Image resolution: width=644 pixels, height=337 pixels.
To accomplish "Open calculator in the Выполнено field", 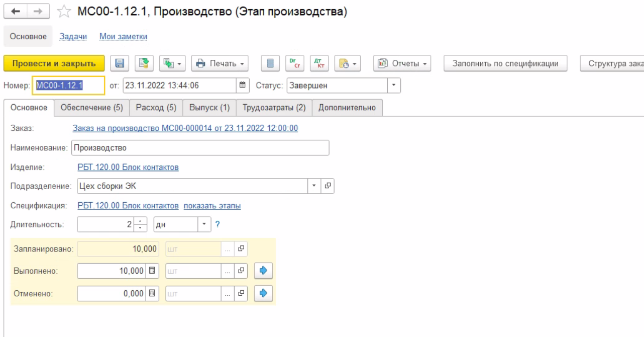I will point(153,271).
